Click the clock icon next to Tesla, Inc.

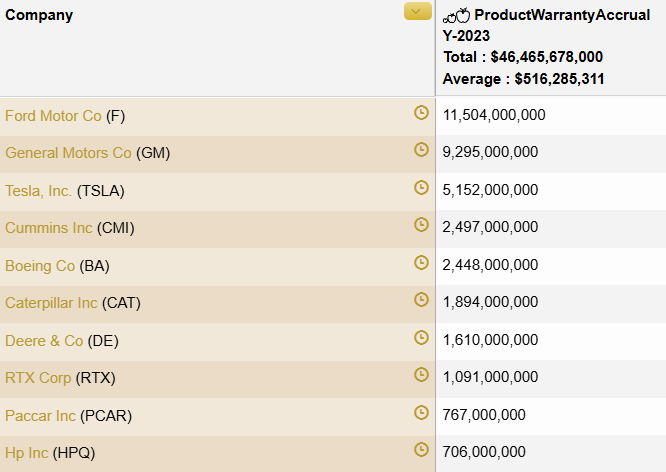tap(421, 187)
